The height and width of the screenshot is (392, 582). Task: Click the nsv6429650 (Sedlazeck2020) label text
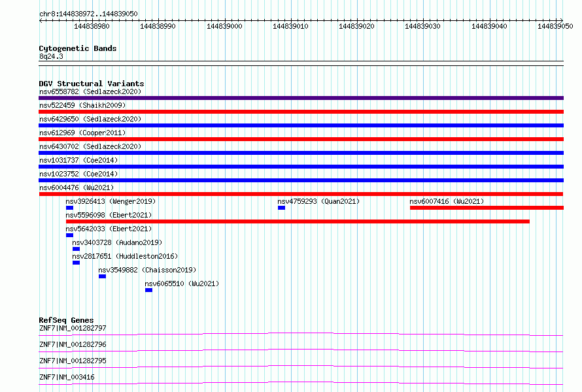pyautogui.click(x=90, y=119)
